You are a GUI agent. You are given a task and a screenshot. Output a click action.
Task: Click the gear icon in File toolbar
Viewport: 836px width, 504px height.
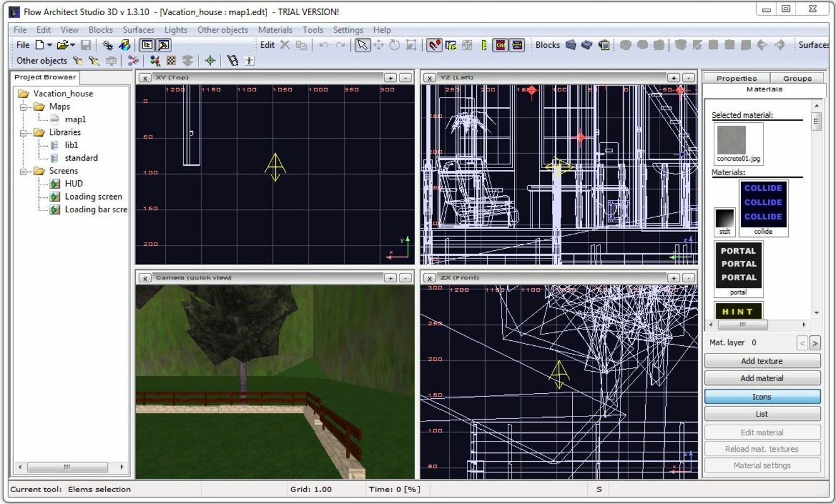coord(108,45)
